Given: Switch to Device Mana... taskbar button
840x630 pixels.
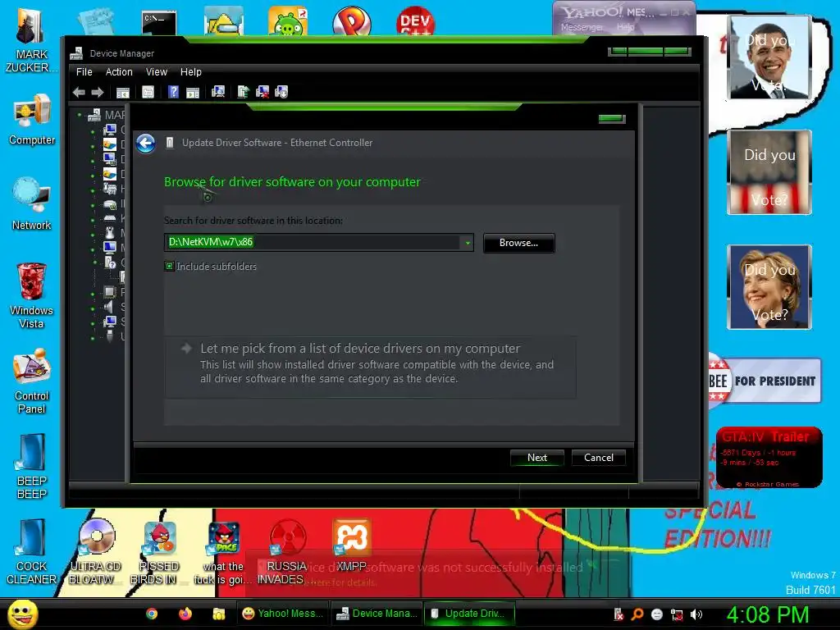Looking at the screenshot, I should coord(377,614).
